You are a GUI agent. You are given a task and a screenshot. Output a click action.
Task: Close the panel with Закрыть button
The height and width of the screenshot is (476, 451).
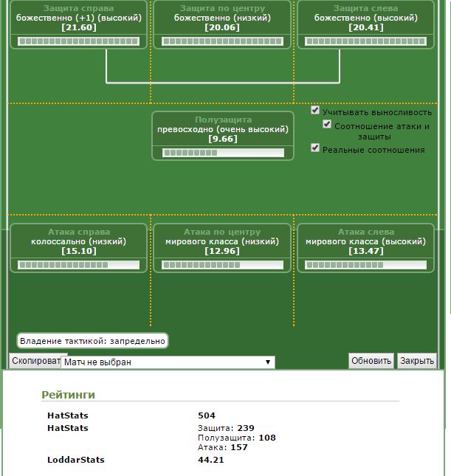coord(417,361)
